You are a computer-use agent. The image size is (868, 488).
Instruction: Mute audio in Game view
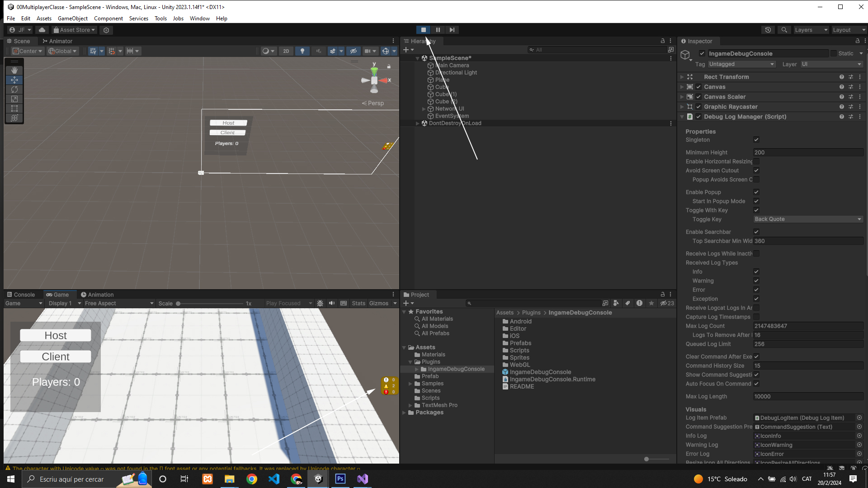click(332, 303)
